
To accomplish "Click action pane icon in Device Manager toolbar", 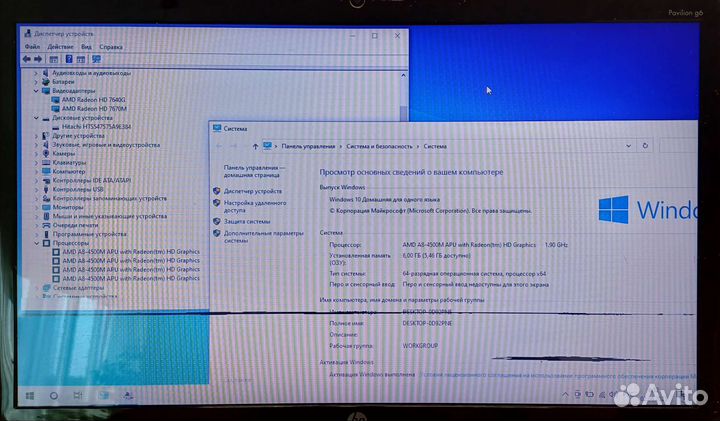I will click(x=81, y=59).
